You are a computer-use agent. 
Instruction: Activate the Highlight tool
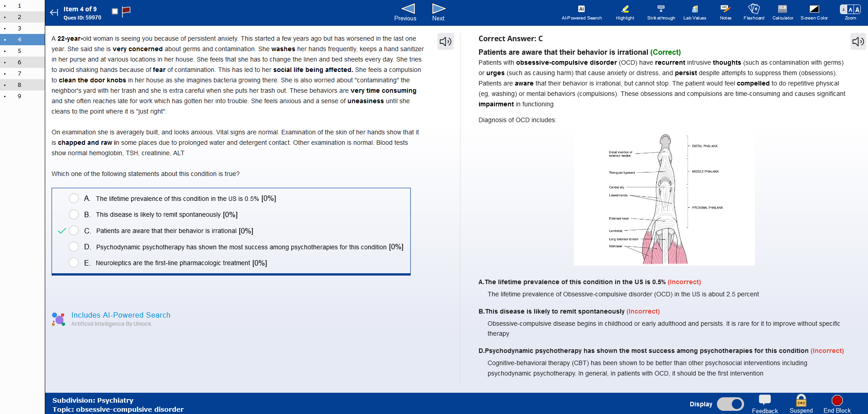[625, 13]
